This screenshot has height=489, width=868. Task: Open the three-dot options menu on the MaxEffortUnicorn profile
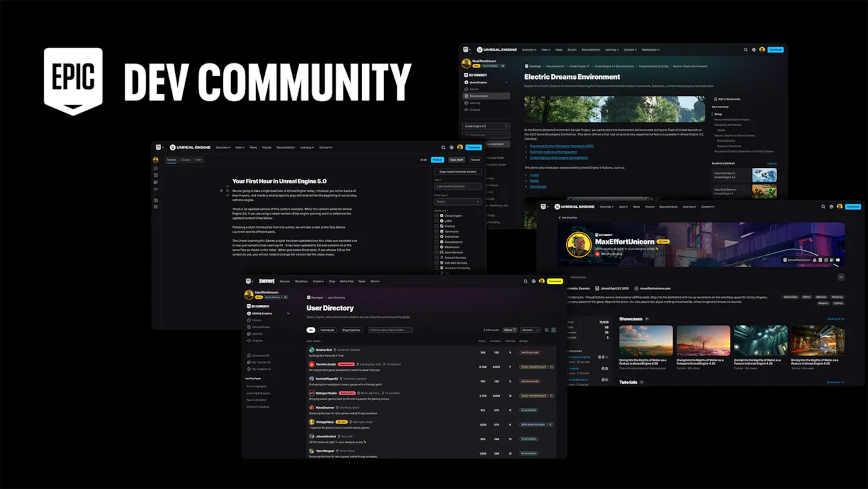[x=841, y=277]
